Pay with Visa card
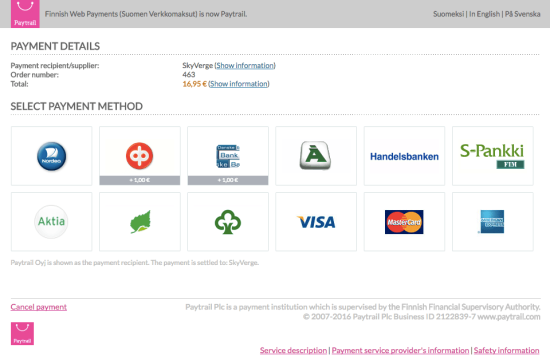The width and height of the screenshot is (550, 360). (x=316, y=221)
